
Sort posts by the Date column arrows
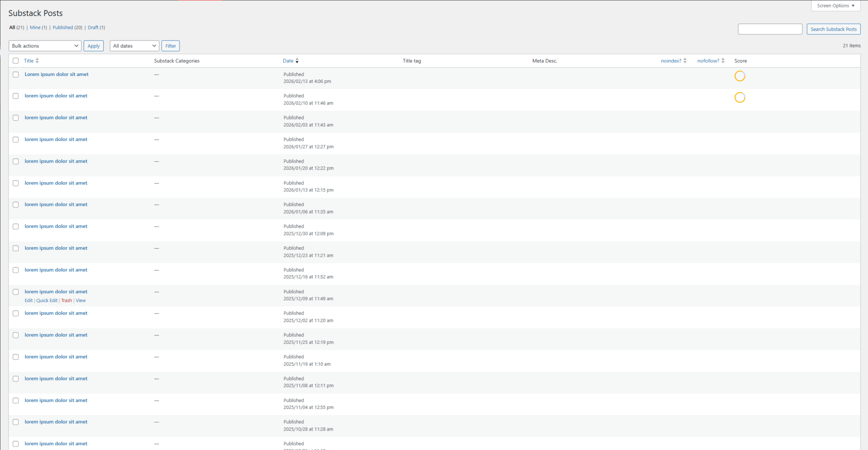coord(297,61)
